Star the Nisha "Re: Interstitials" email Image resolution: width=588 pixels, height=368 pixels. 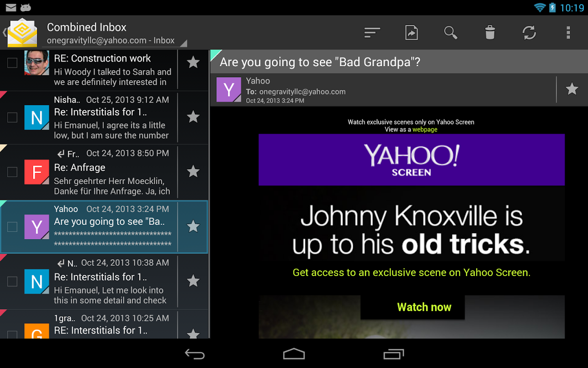click(193, 117)
